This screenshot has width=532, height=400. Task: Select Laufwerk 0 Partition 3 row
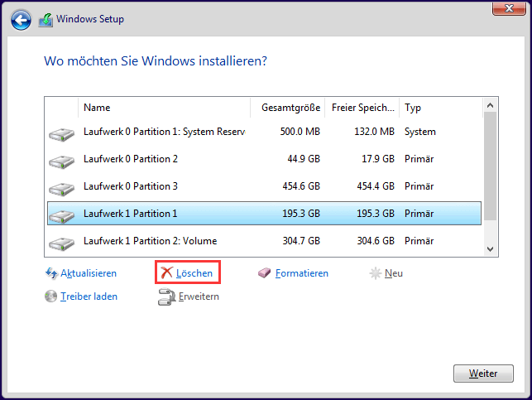[x=264, y=186]
